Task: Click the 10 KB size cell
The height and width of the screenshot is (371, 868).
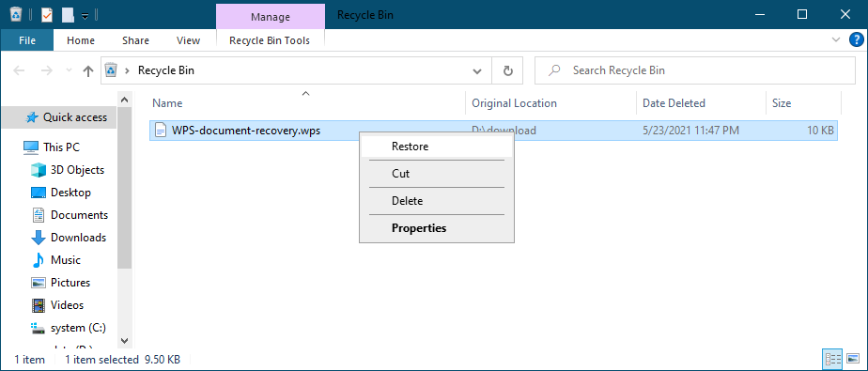Action: pyautogui.click(x=820, y=131)
